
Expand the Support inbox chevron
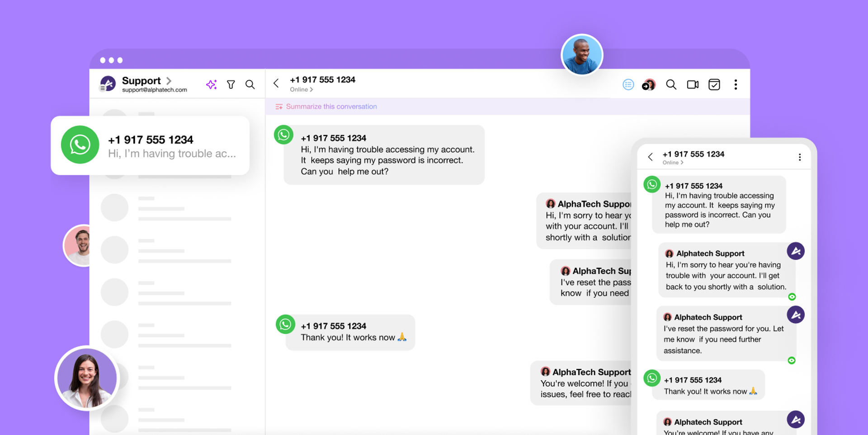[x=169, y=81]
